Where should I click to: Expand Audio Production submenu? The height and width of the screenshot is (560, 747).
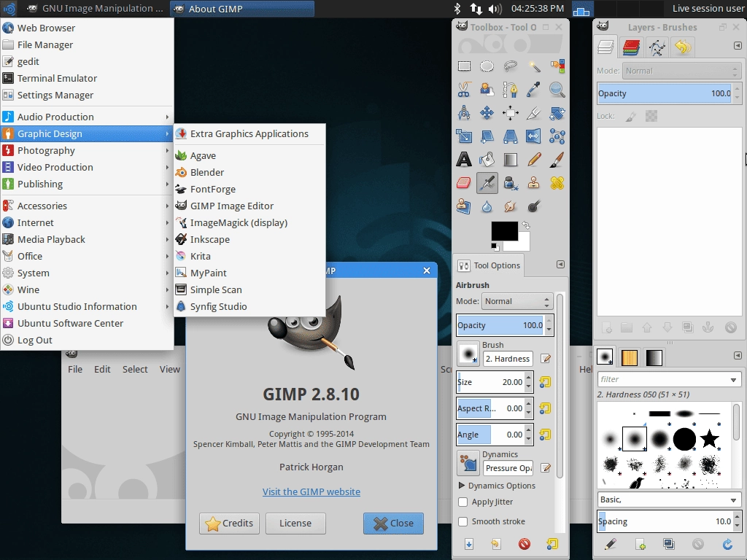(x=87, y=117)
